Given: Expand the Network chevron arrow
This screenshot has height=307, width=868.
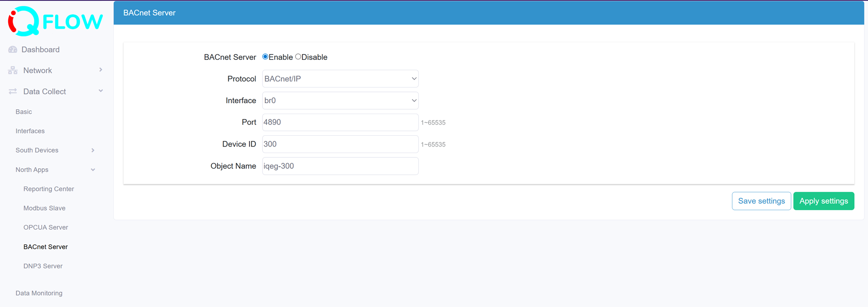Looking at the screenshot, I should click(x=101, y=70).
